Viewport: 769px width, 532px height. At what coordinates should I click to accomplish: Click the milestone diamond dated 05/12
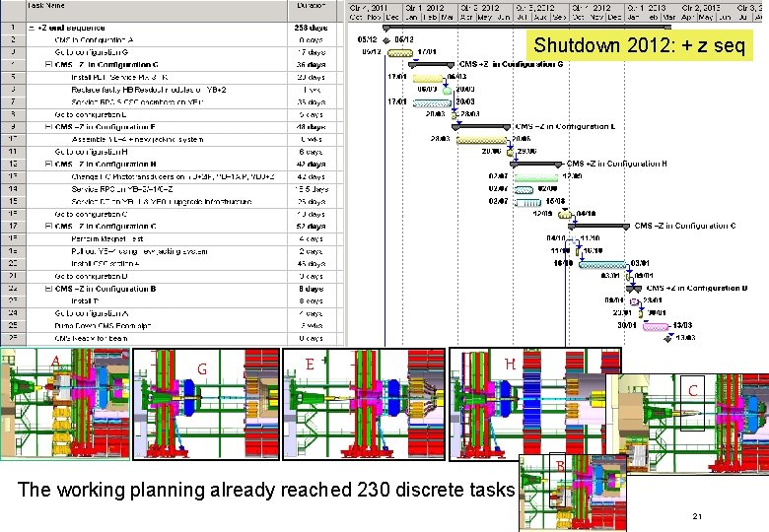pos(385,40)
